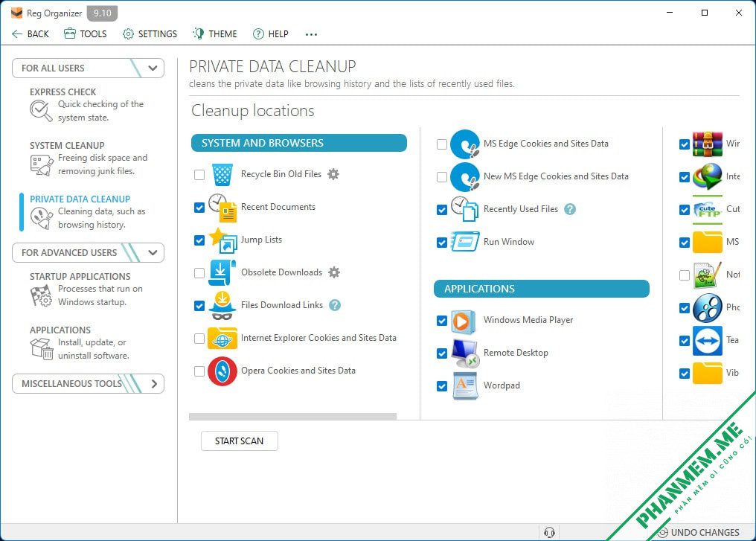The height and width of the screenshot is (541, 756).
Task: Click the Recent Documents icon
Action: [222, 208]
